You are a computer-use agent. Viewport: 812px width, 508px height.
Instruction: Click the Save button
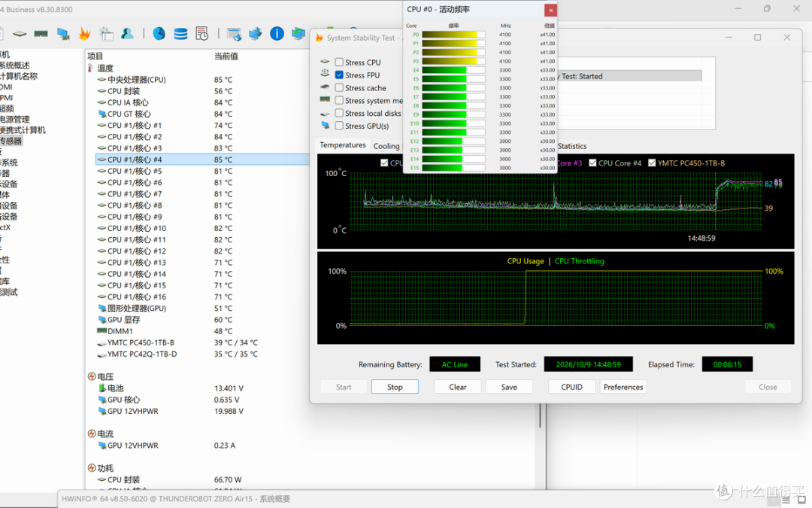[509, 387]
